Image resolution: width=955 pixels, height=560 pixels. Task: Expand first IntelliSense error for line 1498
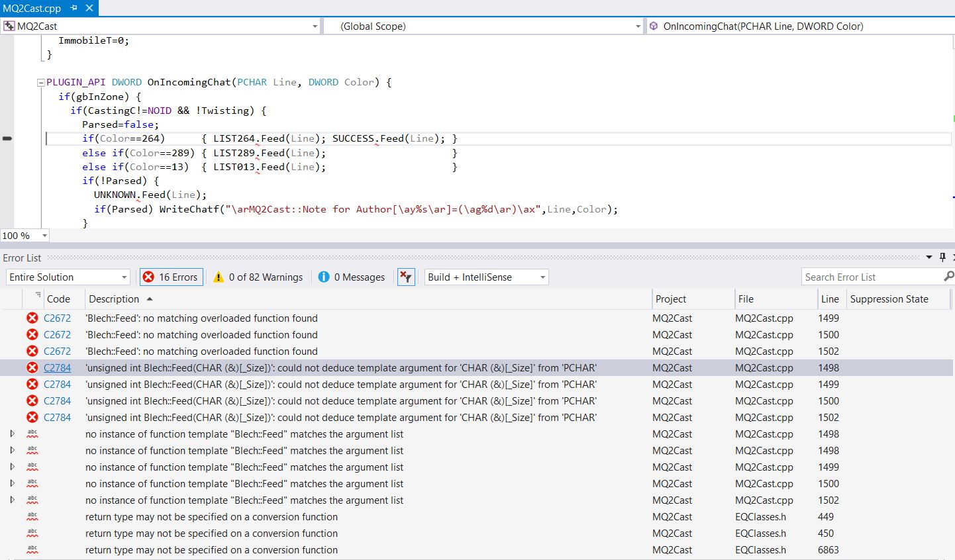tap(12, 434)
